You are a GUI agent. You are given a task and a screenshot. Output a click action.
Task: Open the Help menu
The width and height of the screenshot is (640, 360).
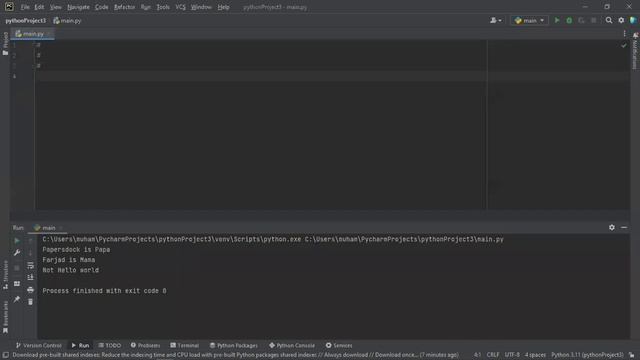(x=223, y=7)
